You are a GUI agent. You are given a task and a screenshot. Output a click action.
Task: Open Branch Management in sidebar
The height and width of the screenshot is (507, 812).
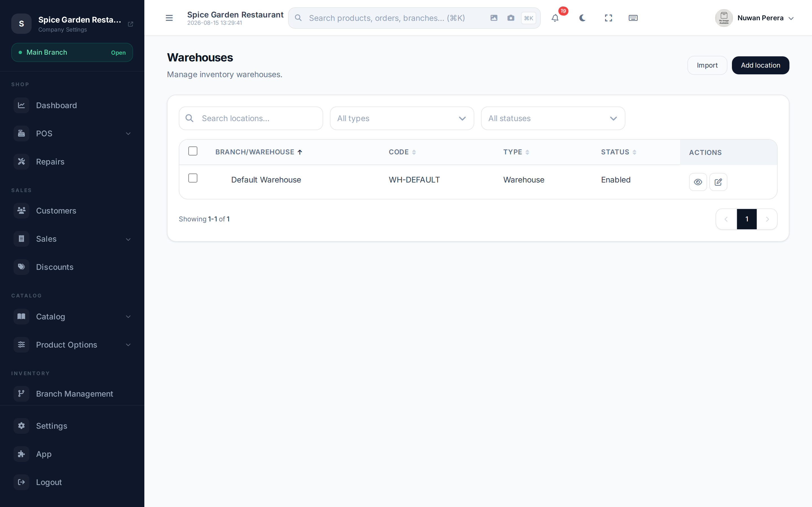tap(72, 394)
